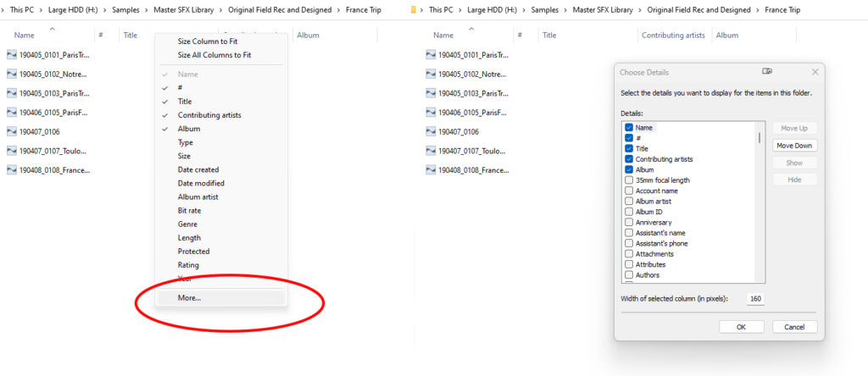This screenshot has height=376, width=868.
Task: Close the Choose Details dialog
Action: point(815,72)
